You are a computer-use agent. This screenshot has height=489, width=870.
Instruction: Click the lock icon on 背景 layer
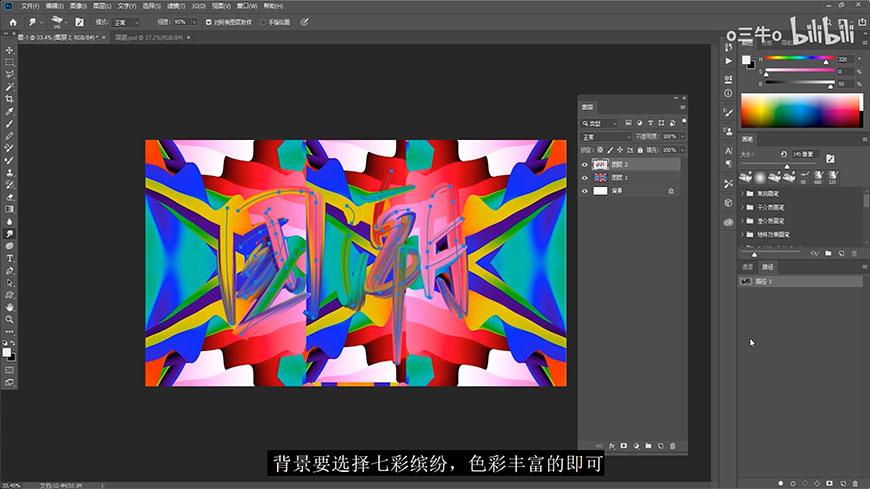click(670, 190)
